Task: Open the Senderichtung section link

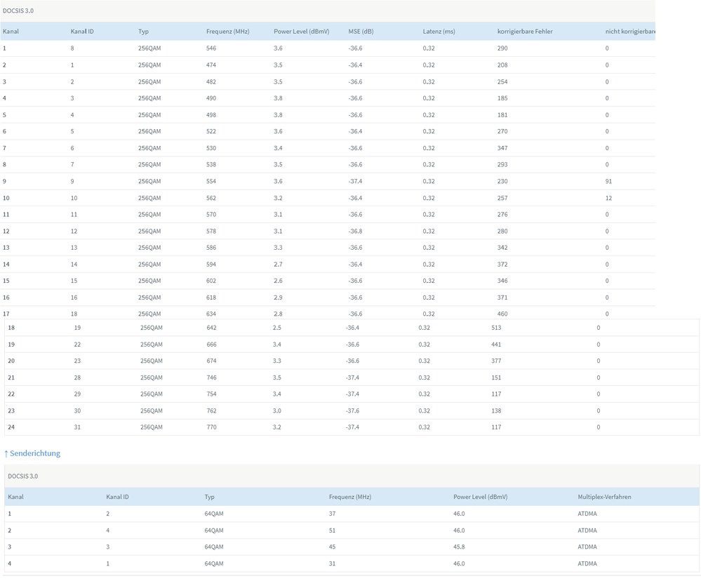Action: (32, 453)
